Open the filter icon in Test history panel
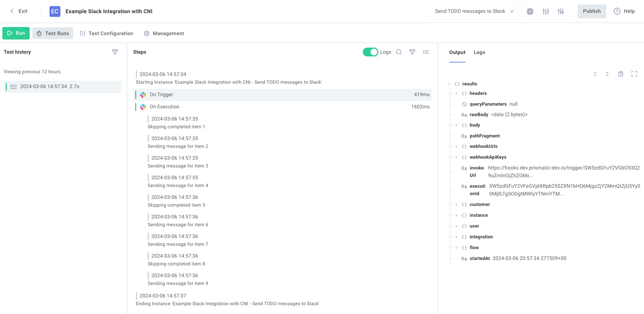 (115, 52)
